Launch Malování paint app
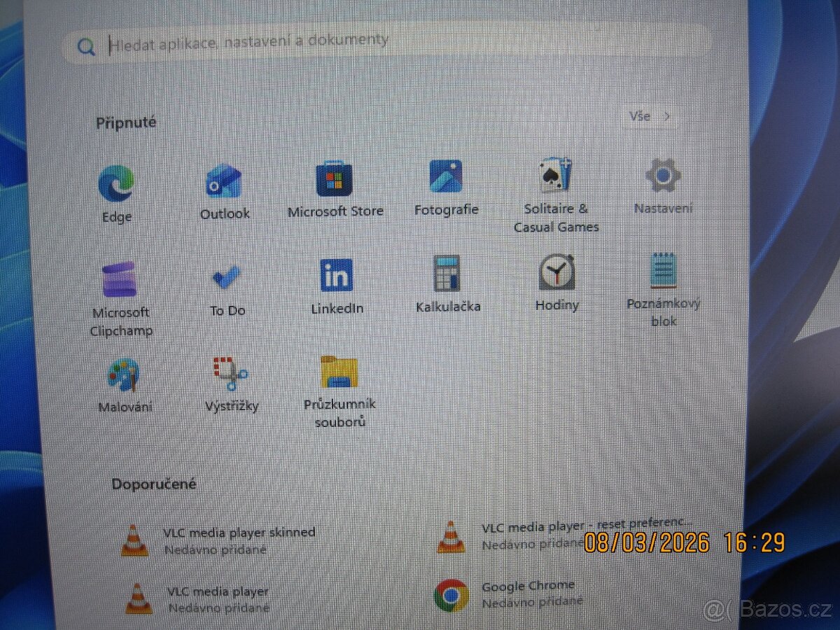The image size is (840, 630). click(124, 376)
